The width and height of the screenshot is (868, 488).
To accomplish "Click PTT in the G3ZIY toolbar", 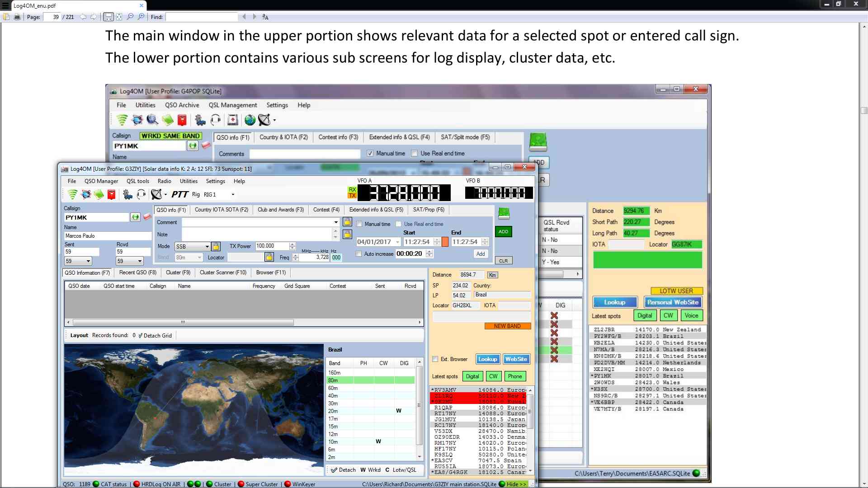I will [179, 194].
